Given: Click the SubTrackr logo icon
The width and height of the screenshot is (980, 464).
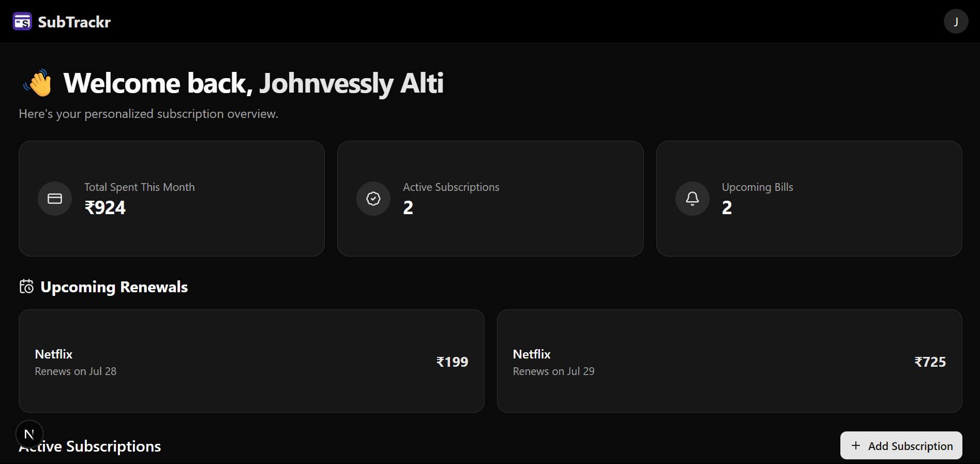Looking at the screenshot, I should pyautogui.click(x=22, y=22).
